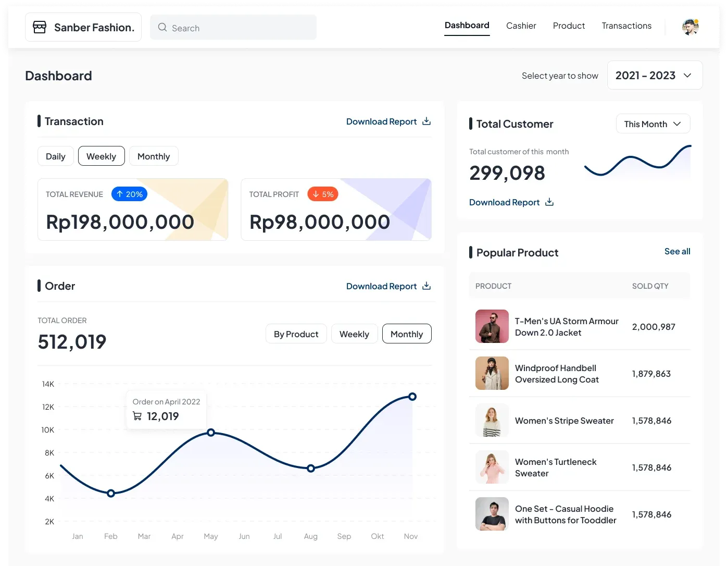Click the 2,000,987 sold quantity value
The width and height of the screenshot is (728, 566).
[x=654, y=327]
